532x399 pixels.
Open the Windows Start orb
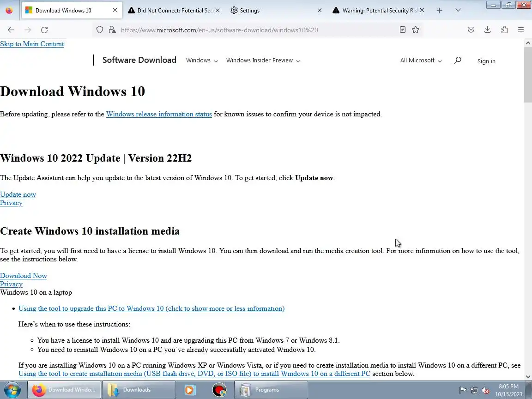[x=12, y=390]
